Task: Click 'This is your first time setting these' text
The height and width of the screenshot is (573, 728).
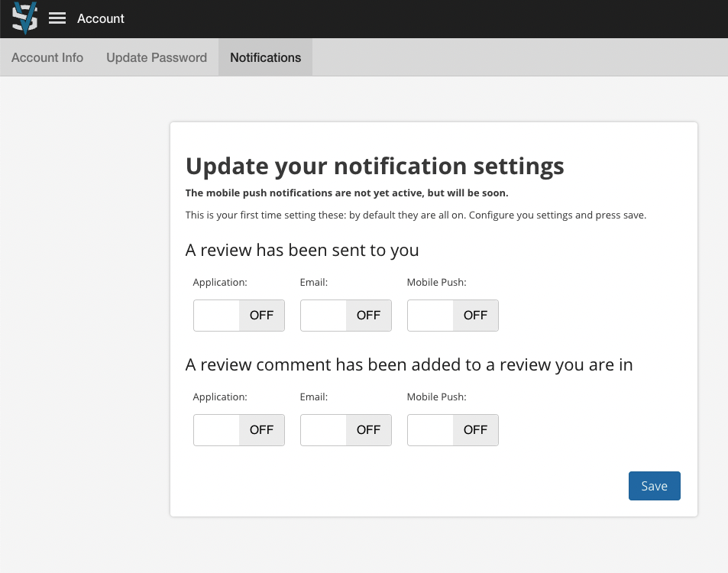Action: pyautogui.click(x=416, y=215)
